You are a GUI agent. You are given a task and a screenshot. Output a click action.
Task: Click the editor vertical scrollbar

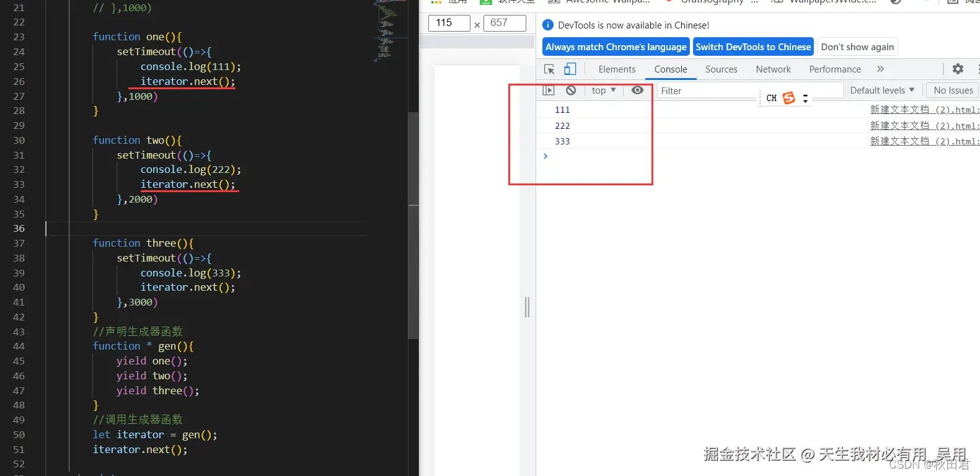(x=413, y=226)
